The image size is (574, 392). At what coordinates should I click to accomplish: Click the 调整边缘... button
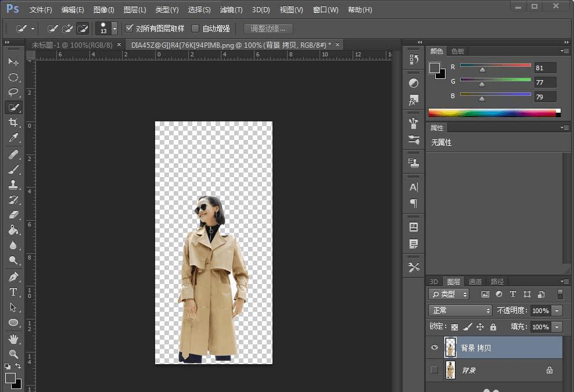268,28
